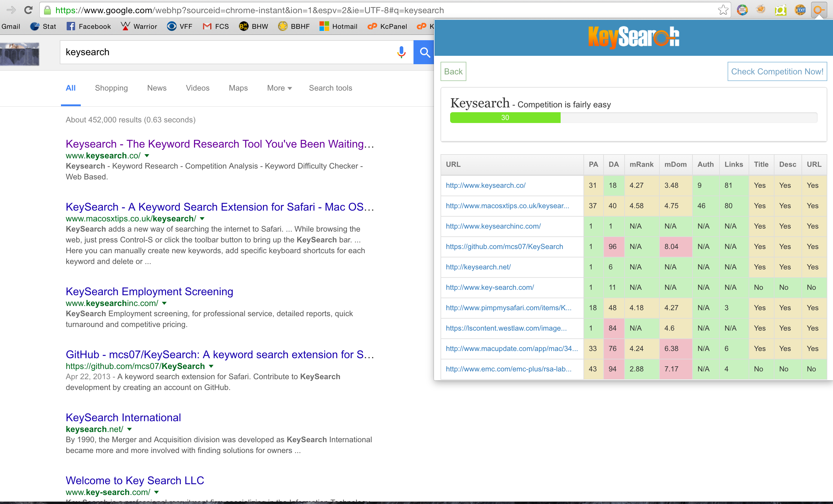Click the Back button in KeySearch popup

tap(453, 71)
